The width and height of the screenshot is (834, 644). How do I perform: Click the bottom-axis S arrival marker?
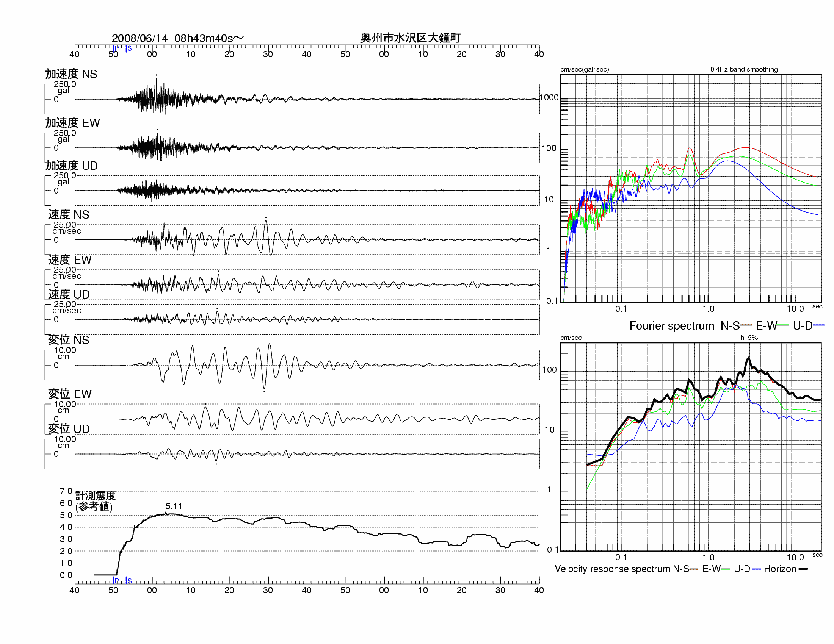coord(129,580)
